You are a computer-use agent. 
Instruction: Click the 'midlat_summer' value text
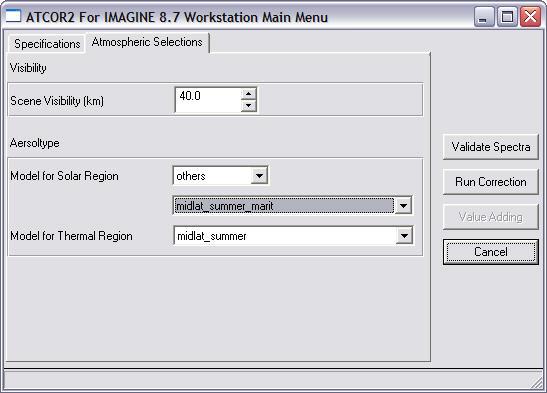click(212, 236)
